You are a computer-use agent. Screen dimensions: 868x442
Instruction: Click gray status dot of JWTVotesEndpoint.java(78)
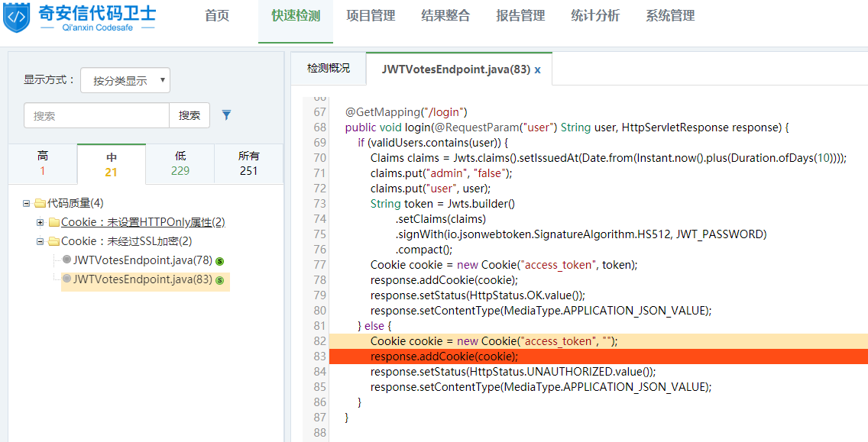click(66, 260)
